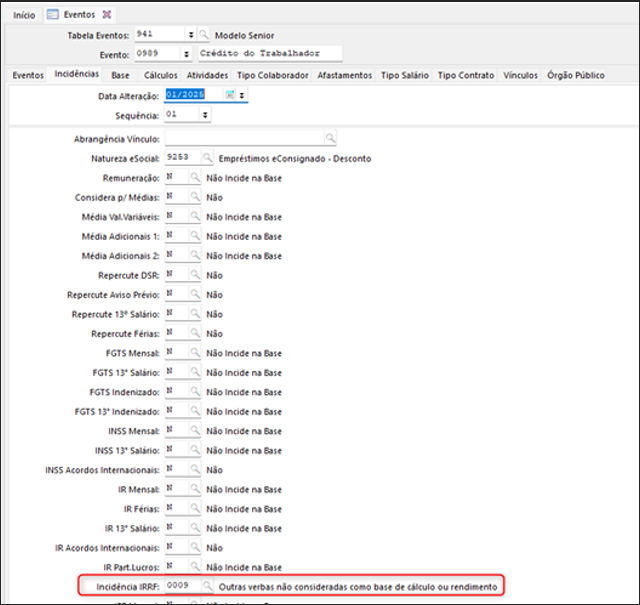This screenshot has height=605, width=640.
Task: Expand Tabela Eventos dropdown arrows
Action: (191, 35)
